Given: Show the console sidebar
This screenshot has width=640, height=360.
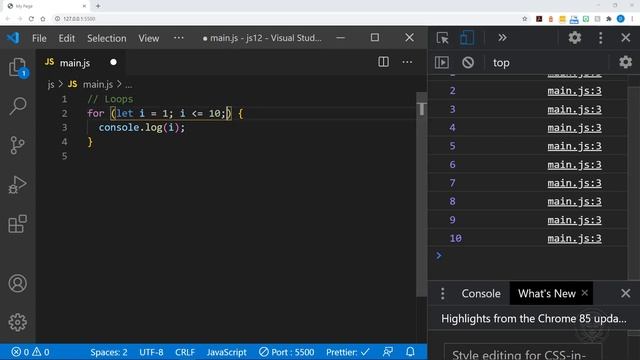Looking at the screenshot, I should click(442, 62).
